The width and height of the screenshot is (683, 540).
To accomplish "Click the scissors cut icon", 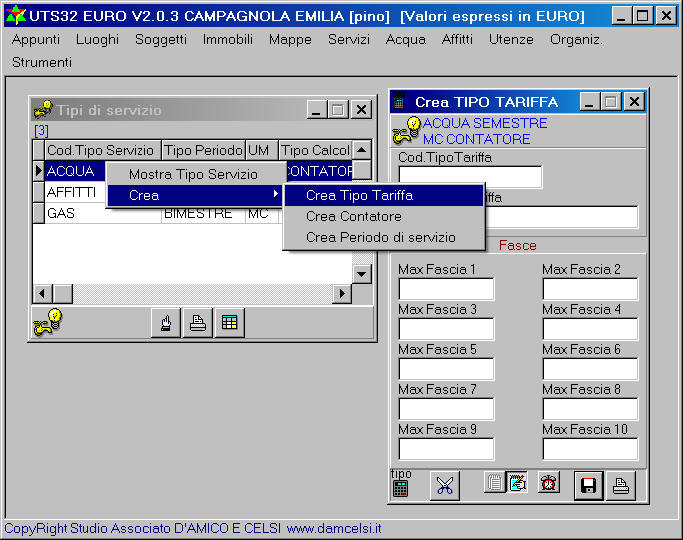I will click(445, 486).
